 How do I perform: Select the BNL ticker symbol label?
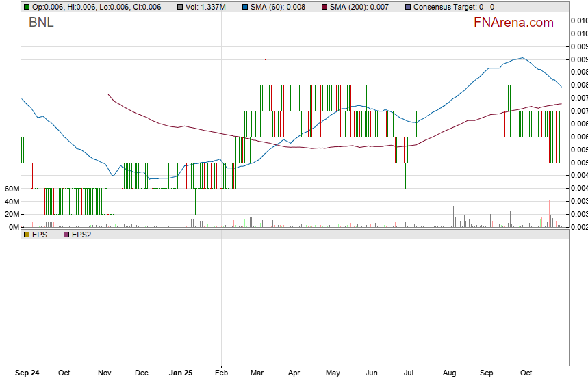(41, 23)
